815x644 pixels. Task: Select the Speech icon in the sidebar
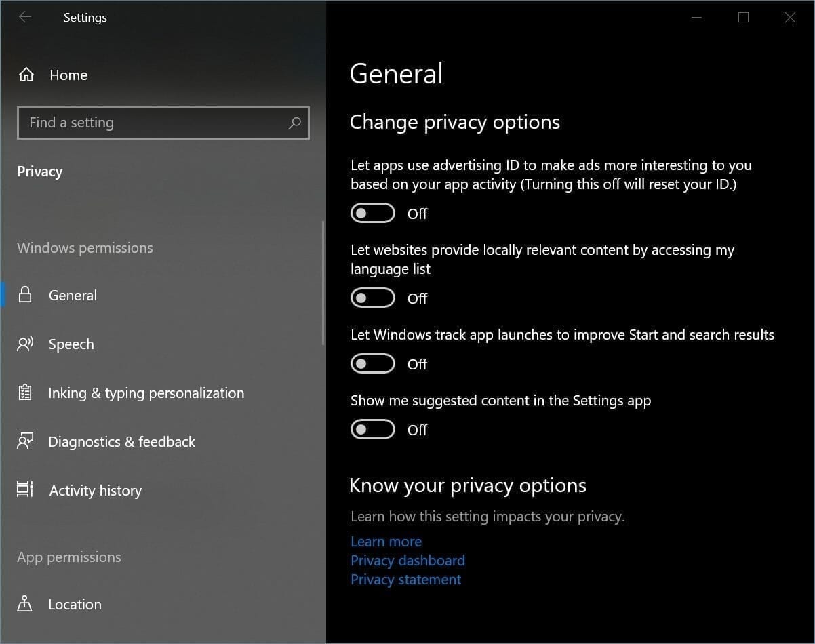25,344
